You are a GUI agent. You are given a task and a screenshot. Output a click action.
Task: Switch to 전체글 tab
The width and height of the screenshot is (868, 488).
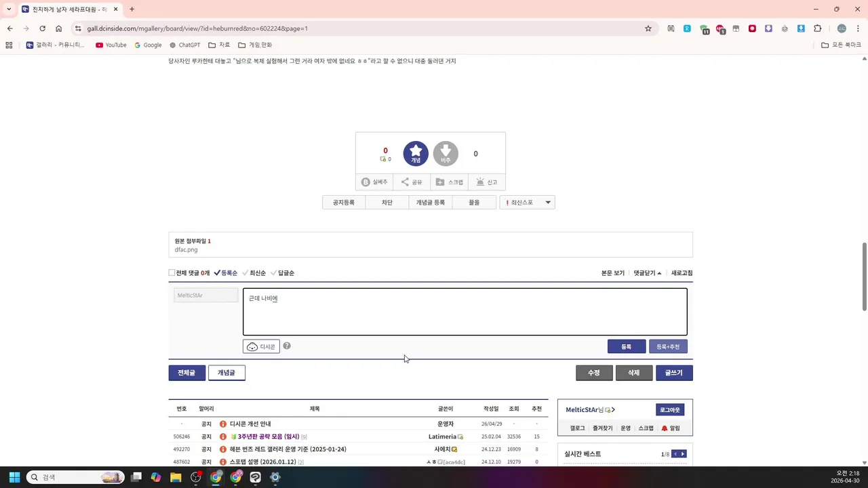click(186, 373)
